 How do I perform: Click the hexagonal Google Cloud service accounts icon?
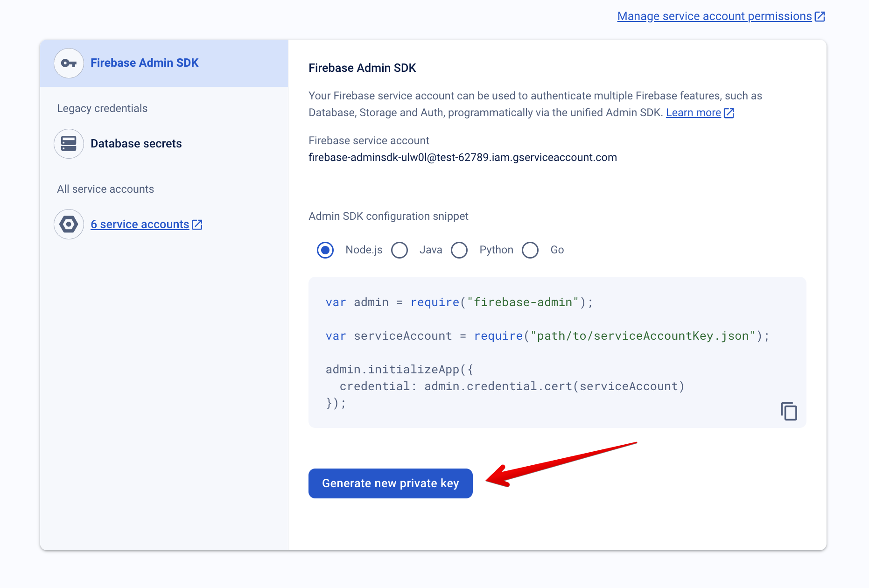pos(69,224)
